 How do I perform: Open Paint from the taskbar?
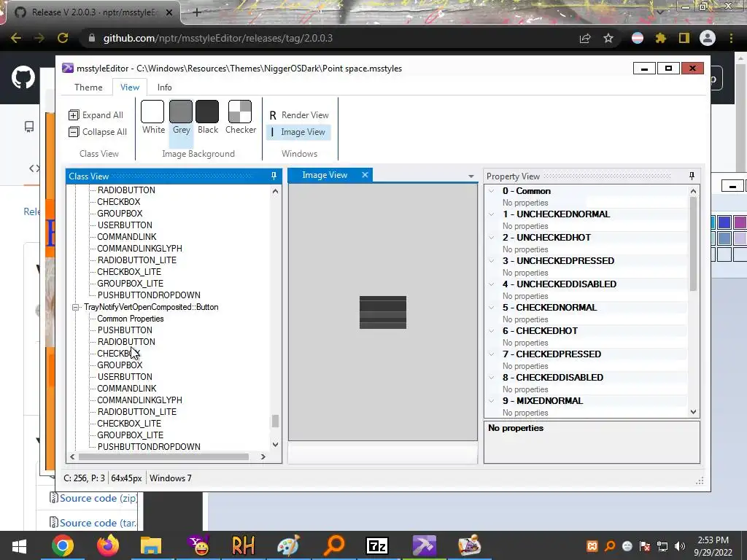click(x=288, y=545)
